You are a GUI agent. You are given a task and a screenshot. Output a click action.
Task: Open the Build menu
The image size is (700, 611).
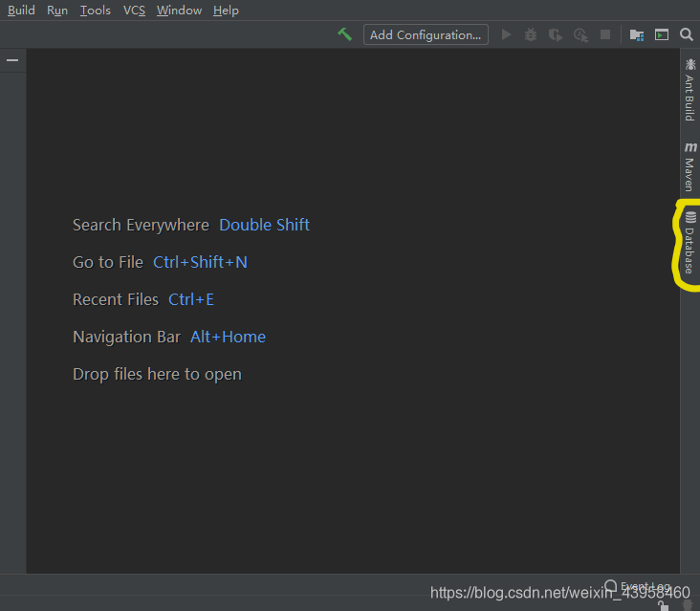tap(21, 10)
